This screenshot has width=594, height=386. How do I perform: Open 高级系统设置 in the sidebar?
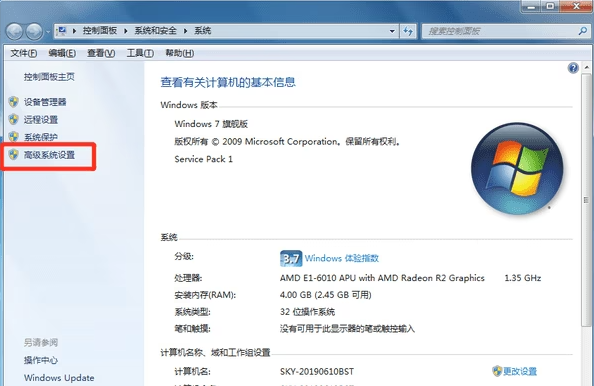pyautogui.click(x=49, y=155)
